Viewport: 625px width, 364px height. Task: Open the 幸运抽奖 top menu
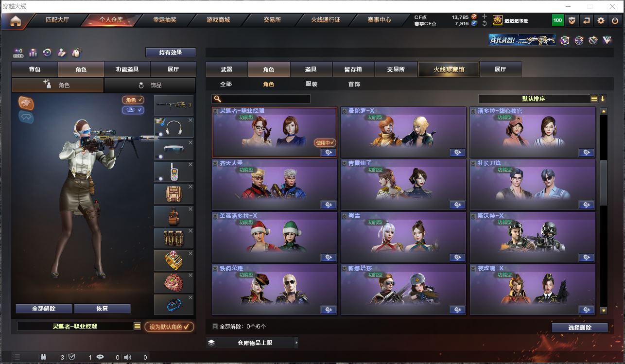coord(165,20)
